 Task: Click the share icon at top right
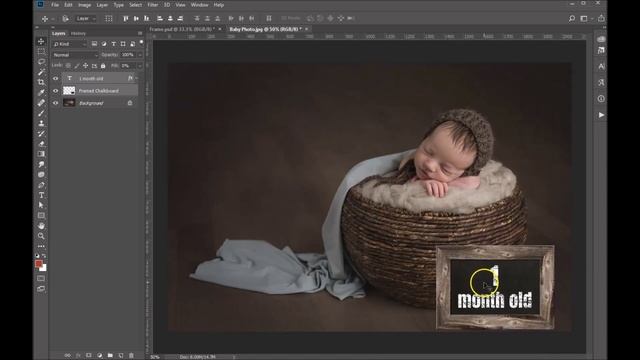click(x=601, y=18)
